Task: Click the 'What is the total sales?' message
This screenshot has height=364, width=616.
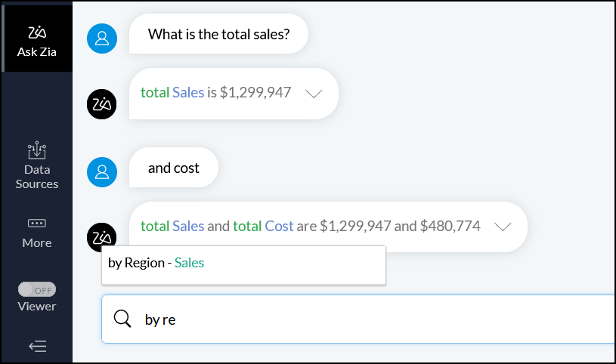Action: (218, 34)
